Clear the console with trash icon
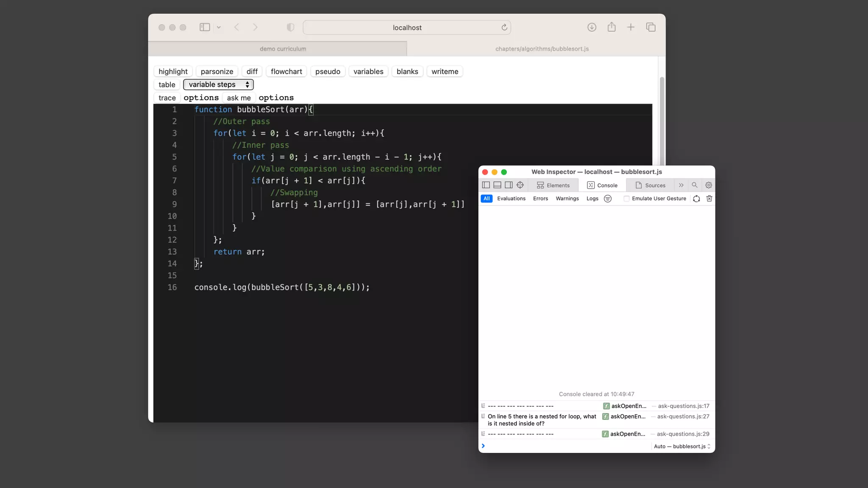This screenshot has height=488, width=868. tap(709, 199)
